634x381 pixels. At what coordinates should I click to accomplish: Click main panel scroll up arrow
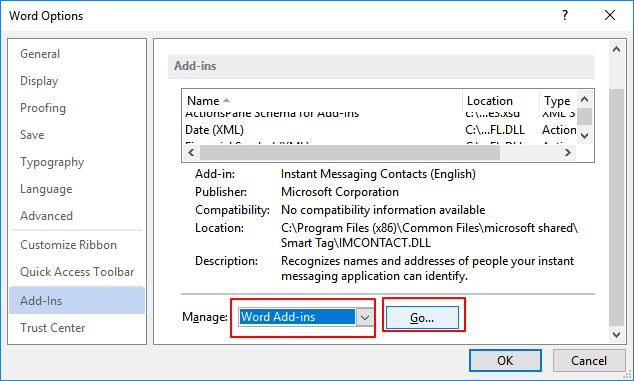click(x=616, y=50)
